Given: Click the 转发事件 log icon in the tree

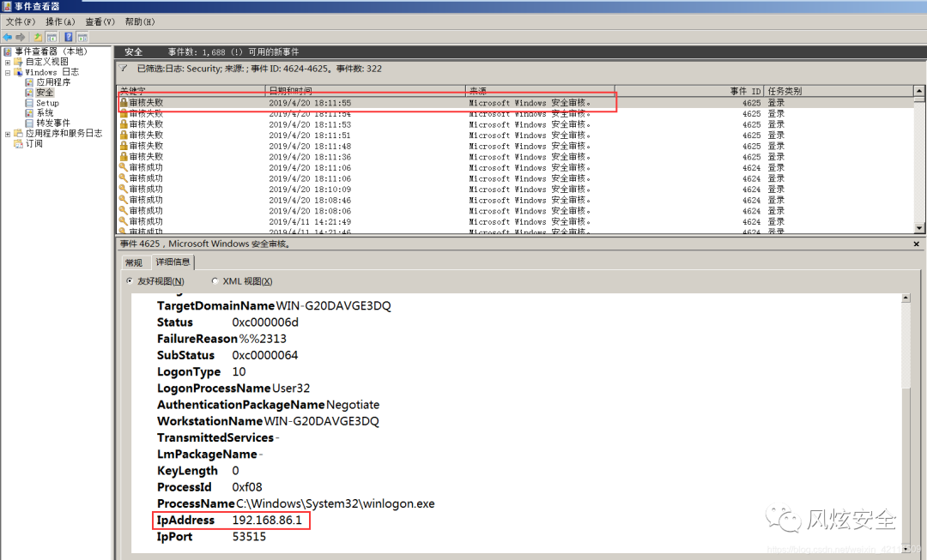Looking at the screenshot, I should 29,123.
